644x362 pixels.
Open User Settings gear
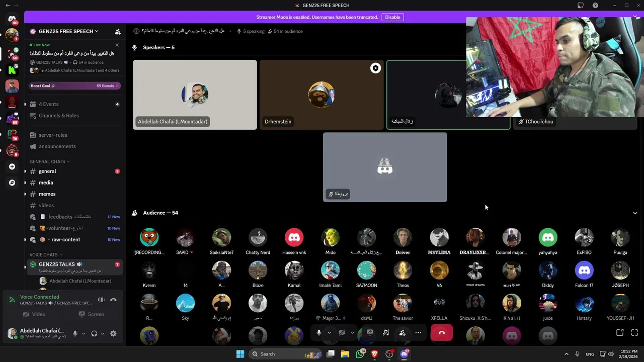point(113,333)
